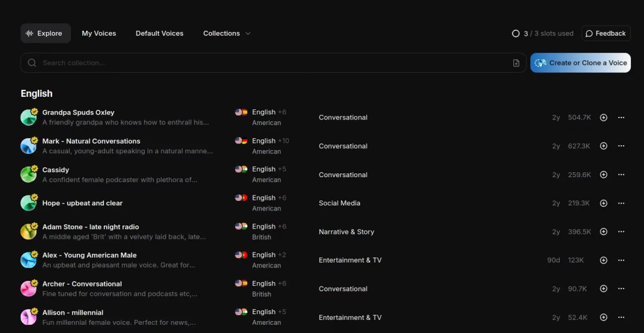Open the Default Voices tab
This screenshot has height=333, width=644.
pos(160,33)
